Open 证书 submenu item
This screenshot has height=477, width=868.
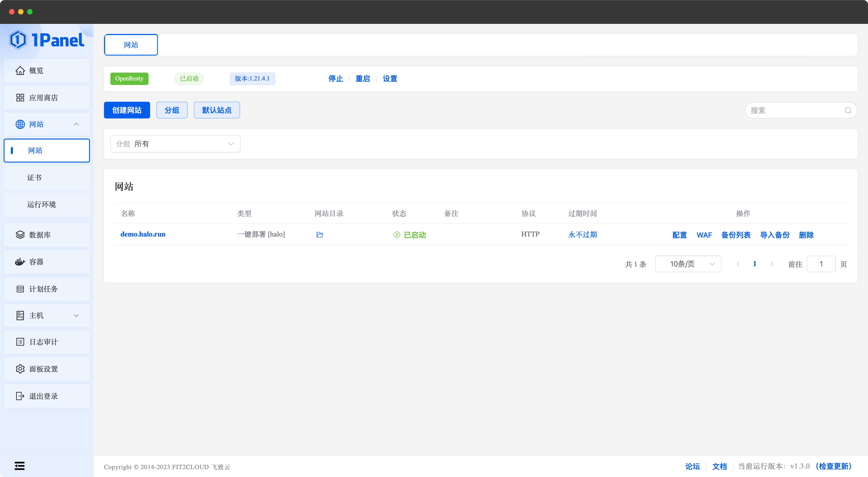point(47,178)
